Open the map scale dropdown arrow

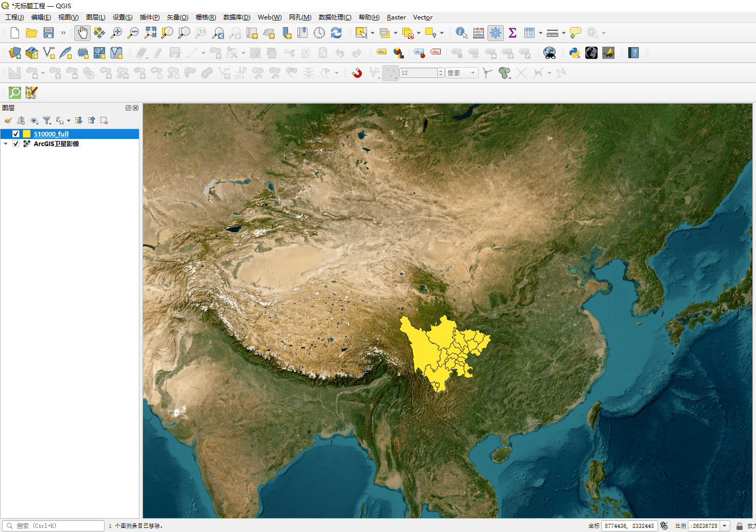pos(725,526)
